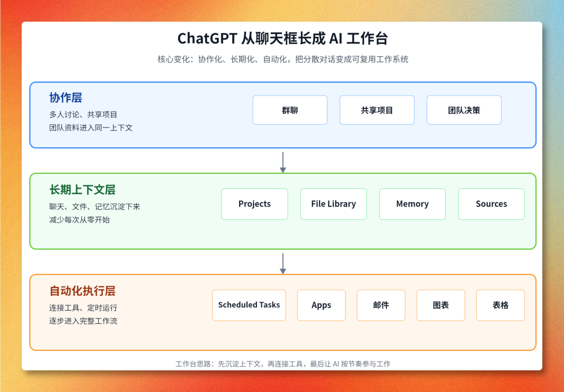Click the Scheduled Tasks box
Screen dimensions: 564x392
pyautogui.click(x=249, y=305)
